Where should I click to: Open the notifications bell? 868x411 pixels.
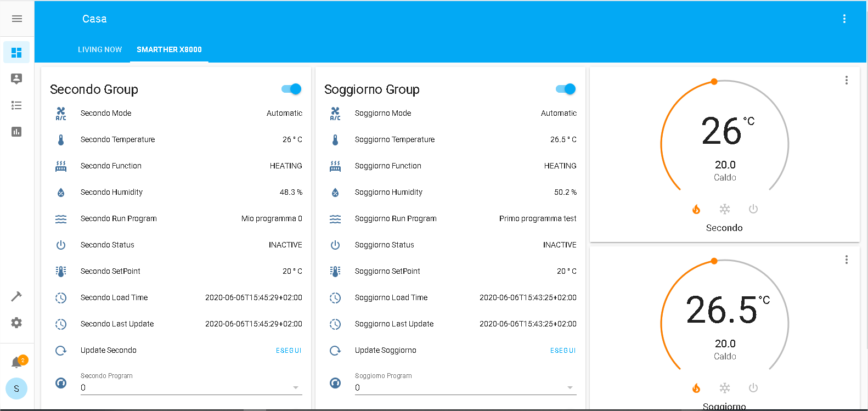point(16,362)
